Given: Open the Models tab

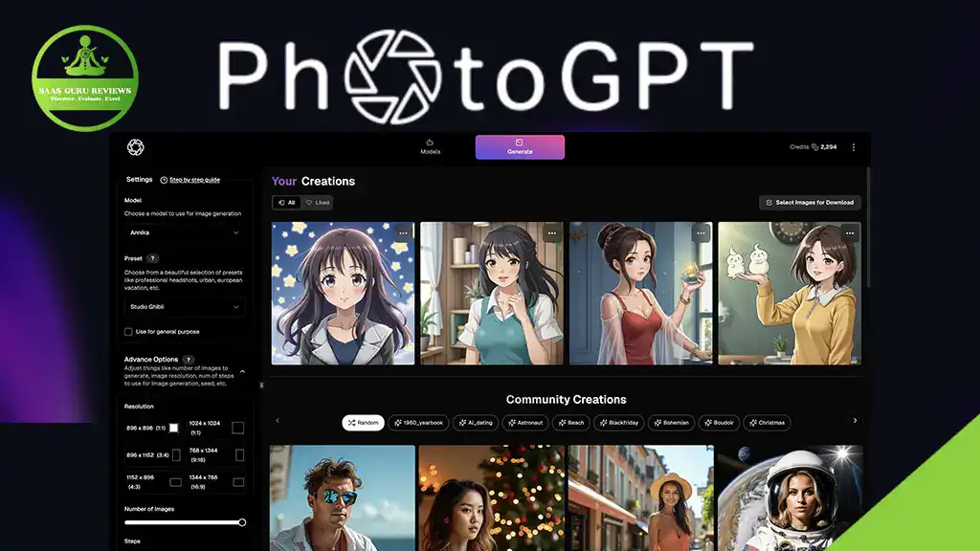Looking at the screenshot, I should 430,146.
